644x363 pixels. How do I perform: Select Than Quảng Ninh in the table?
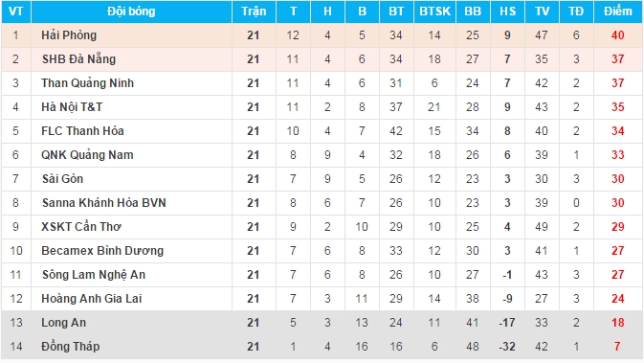[x=87, y=83]
